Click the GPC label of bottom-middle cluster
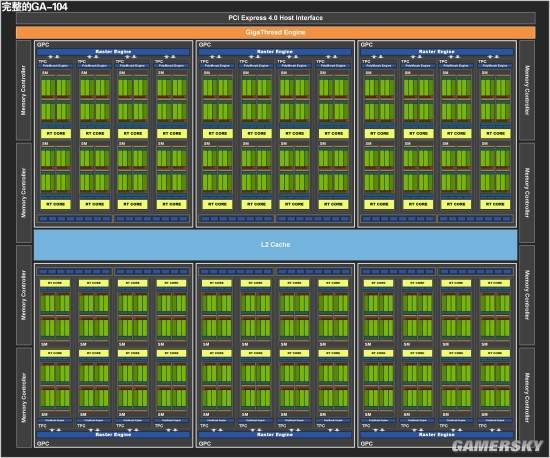Image resolution: width=550 pixels, height=458 pixels. (205, 444)
